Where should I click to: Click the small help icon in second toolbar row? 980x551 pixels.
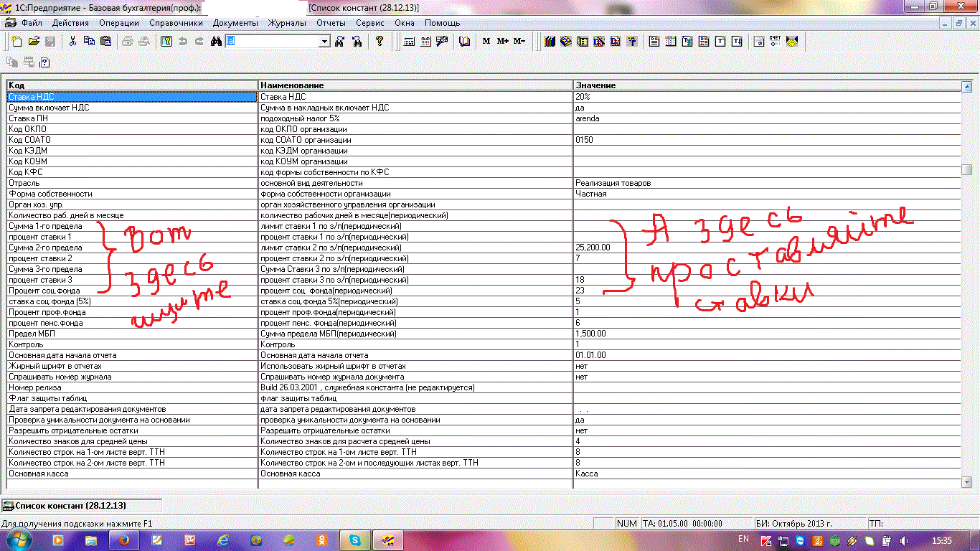coord(44,62)
